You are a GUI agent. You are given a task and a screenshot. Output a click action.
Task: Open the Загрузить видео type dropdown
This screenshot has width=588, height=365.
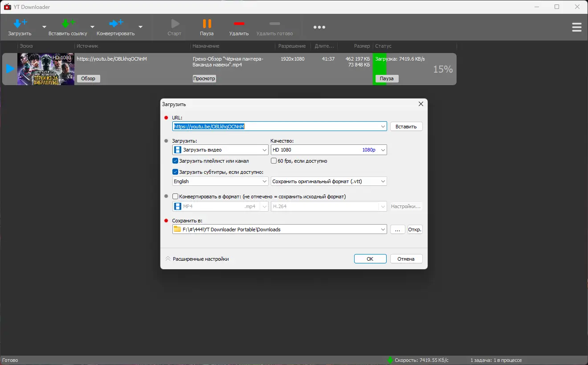pos(220,150)
